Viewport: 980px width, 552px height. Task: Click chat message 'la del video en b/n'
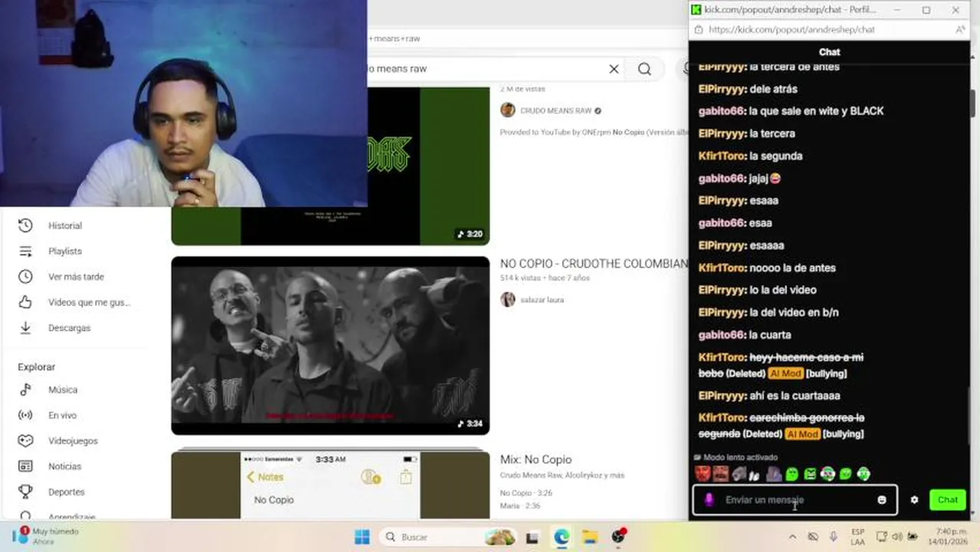[794, 312]
